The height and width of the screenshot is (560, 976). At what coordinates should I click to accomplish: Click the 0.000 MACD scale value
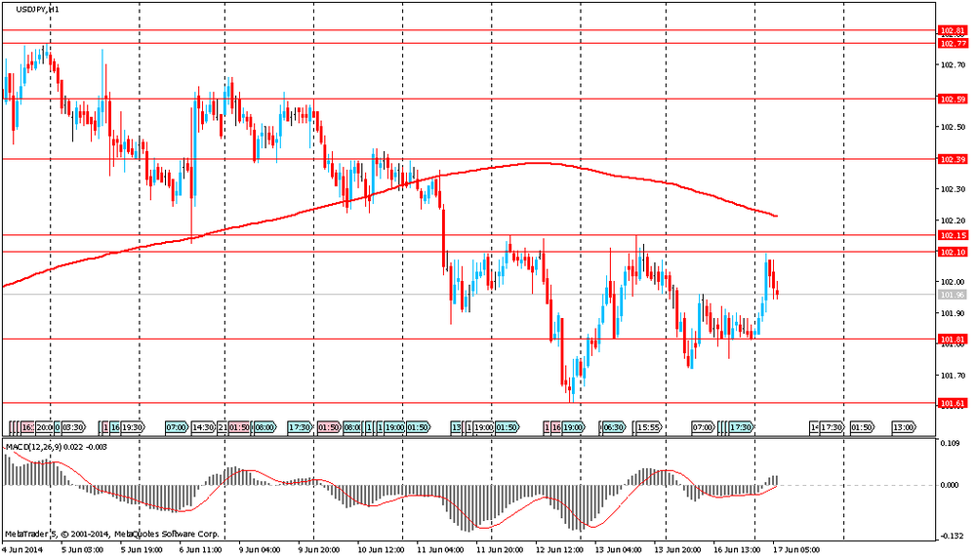(950, 485)
